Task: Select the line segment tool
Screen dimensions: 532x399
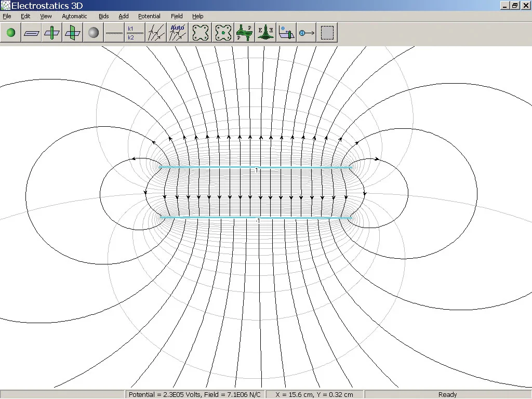Action: pyautogui.click(x=114, y=32)
